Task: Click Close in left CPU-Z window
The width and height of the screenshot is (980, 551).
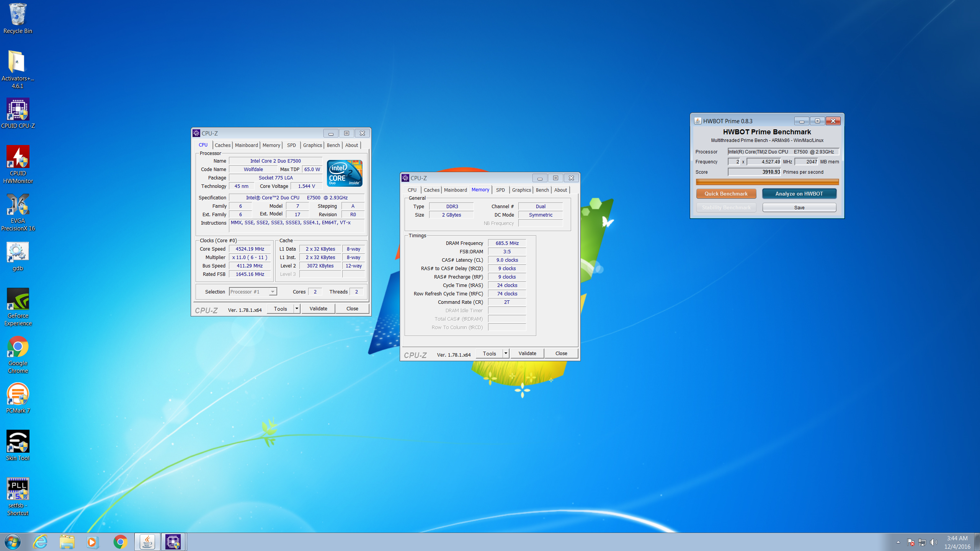Action: tap(352, 309)
